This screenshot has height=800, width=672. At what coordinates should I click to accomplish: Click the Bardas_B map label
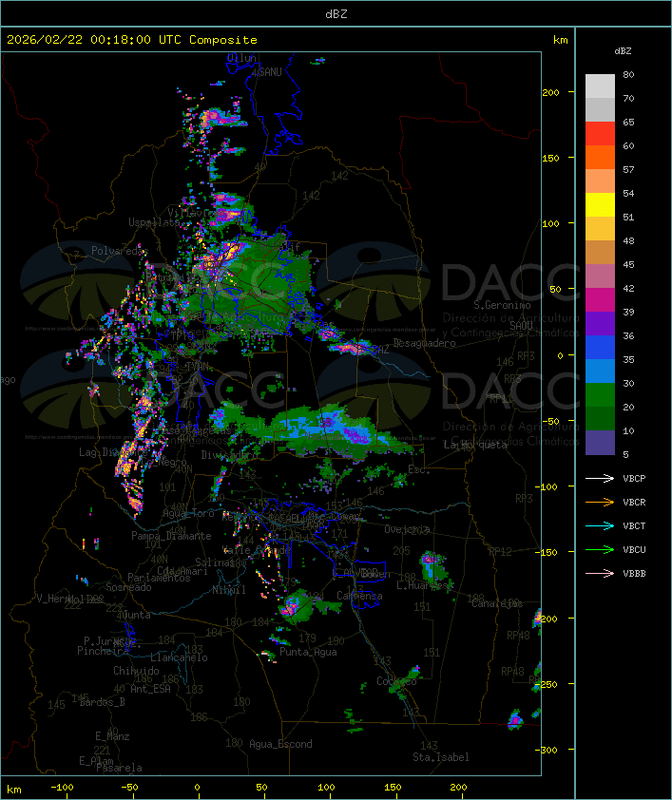103,702
